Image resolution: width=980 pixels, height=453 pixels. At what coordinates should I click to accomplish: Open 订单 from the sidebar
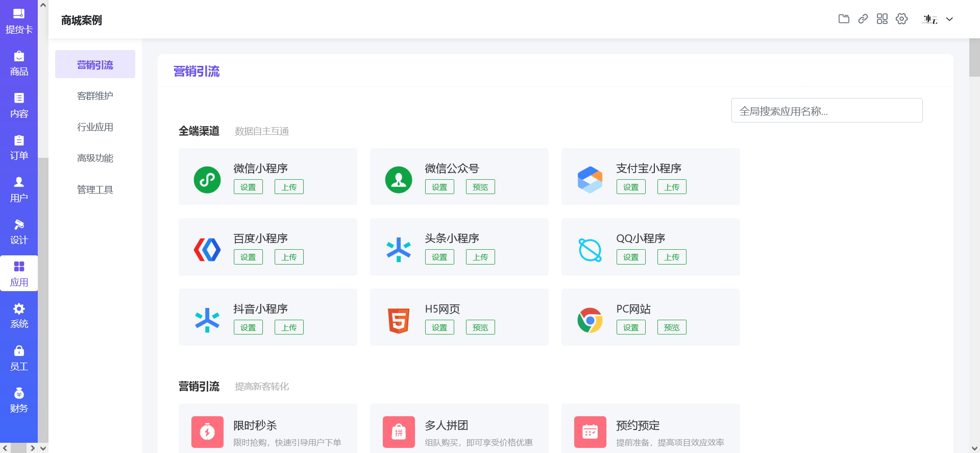tap(19, 148)
